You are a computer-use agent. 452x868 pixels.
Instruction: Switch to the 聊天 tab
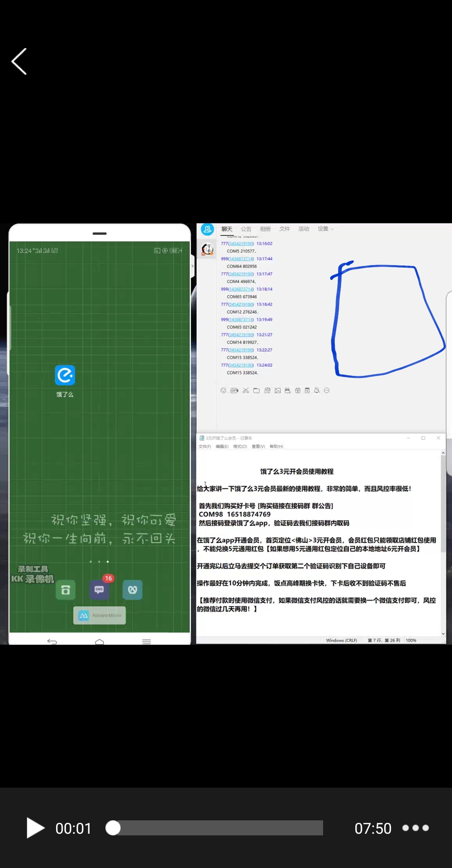click(227, 229)
